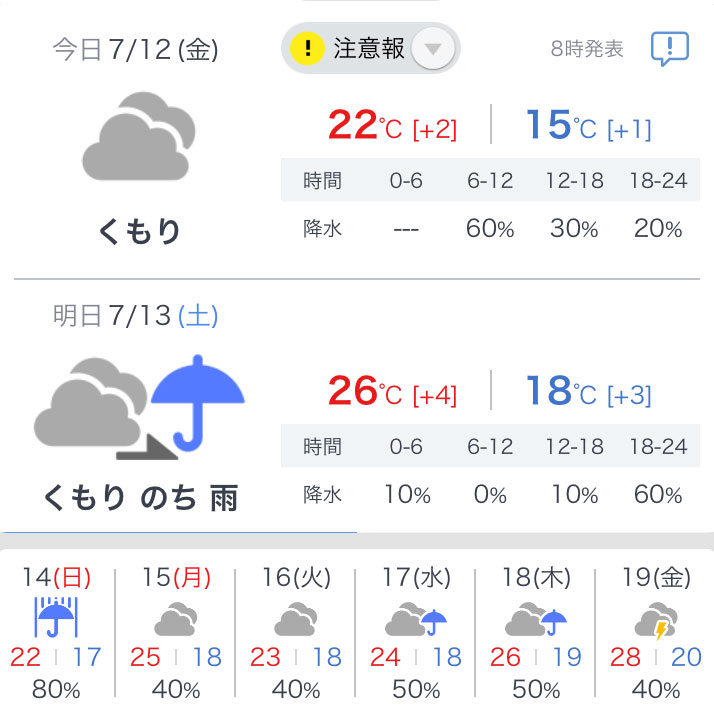
Task: Expand the 注意報 dropdown arrow
Action: click(433, 48)
